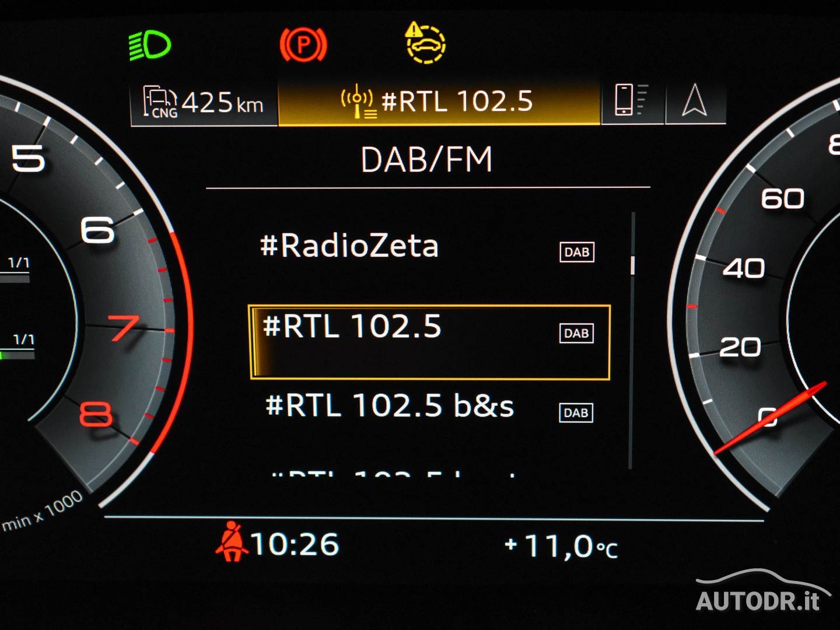
Task: Click the DAB badge beside #RTL 102.5 b&s
Action: pyautogui.click(x=576, y=413)
